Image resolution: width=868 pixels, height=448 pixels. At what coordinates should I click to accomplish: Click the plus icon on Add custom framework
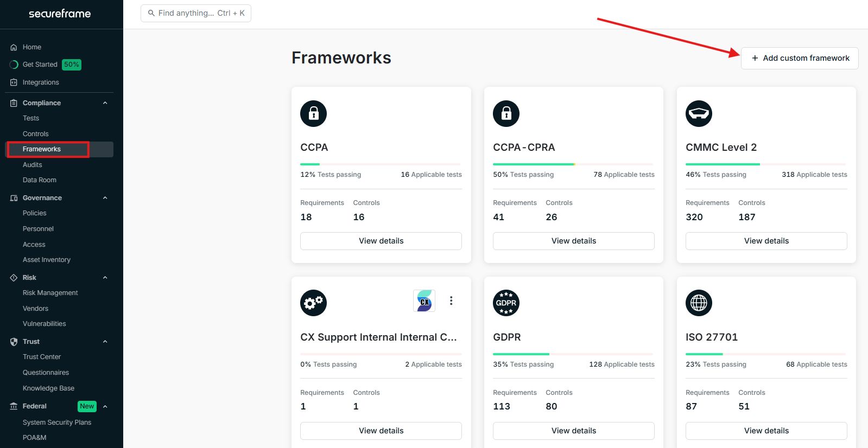(755, 58)
